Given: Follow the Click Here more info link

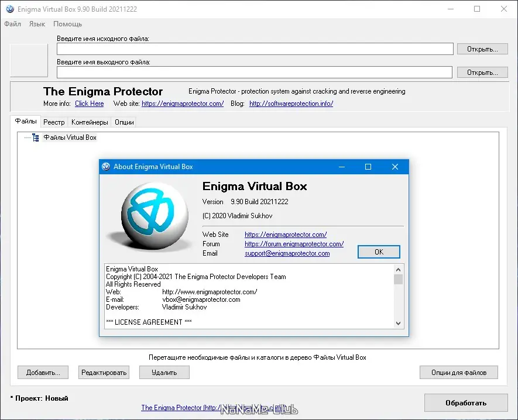Looking at the screenshot, I should 89,104.
